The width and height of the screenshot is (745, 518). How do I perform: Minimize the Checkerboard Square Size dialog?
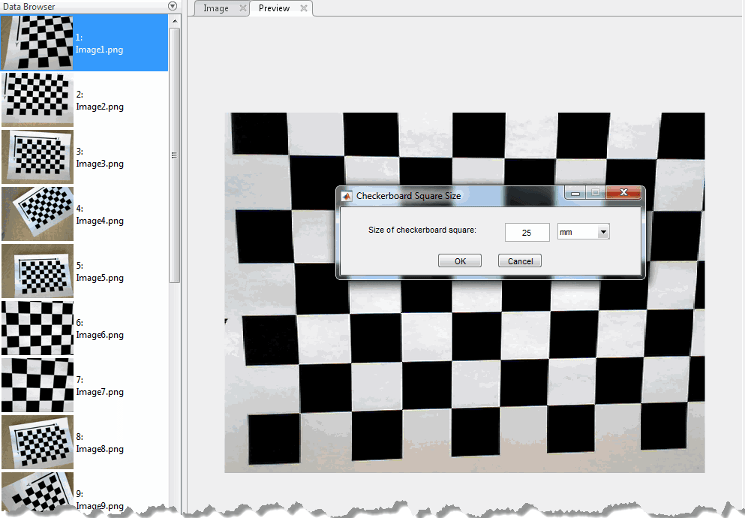click(575, 192)
